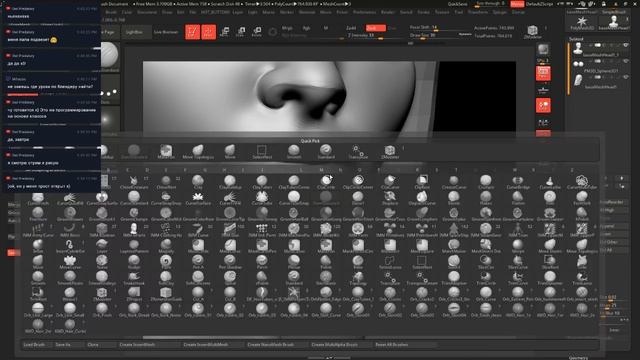
Task: Open the Stroke menu
Action: [x=423, y=12]
